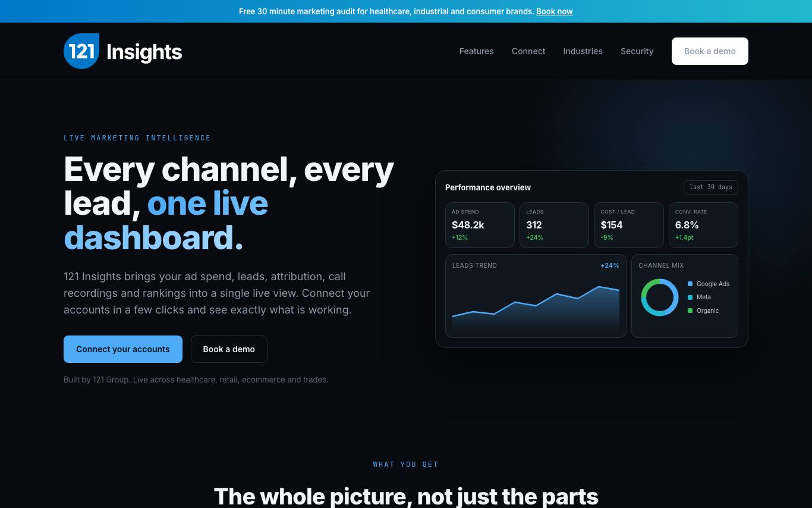Click the Performance overview title
This screenshot has width=812, height=508.
pos(488,187)
